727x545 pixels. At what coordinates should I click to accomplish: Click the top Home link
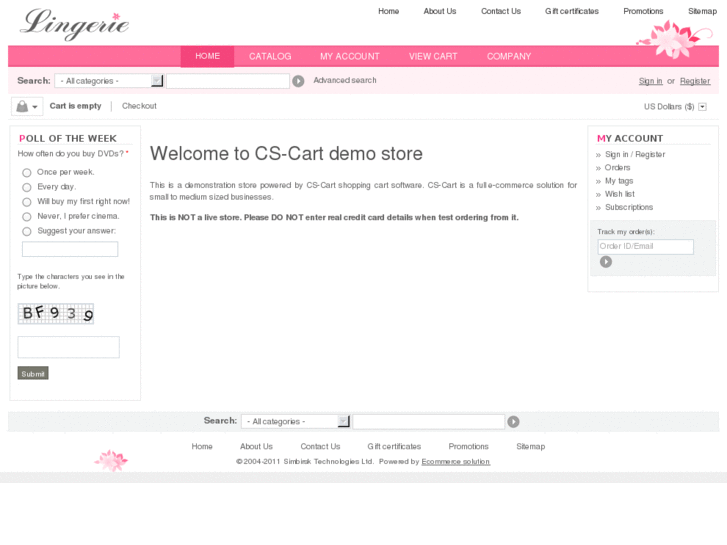[389, 11]
